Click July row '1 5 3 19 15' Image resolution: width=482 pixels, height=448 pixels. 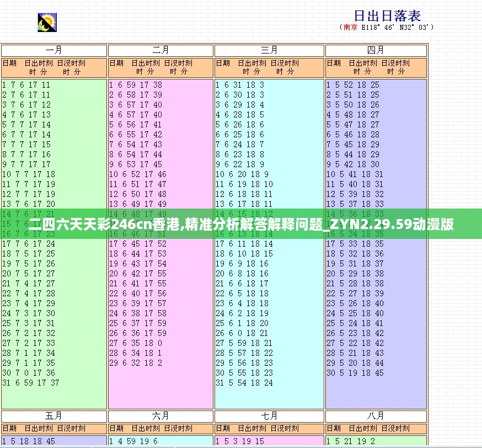tap(240, 441)
